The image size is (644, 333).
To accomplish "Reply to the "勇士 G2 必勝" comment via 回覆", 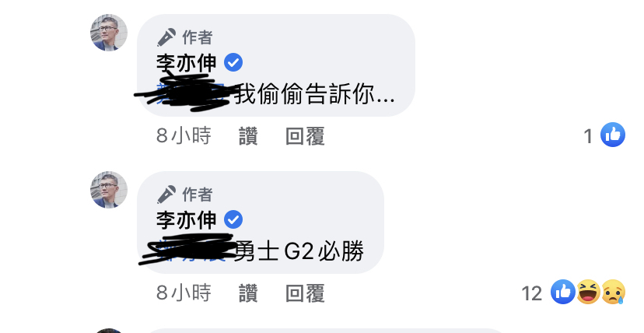I will [x=305, y=293].
